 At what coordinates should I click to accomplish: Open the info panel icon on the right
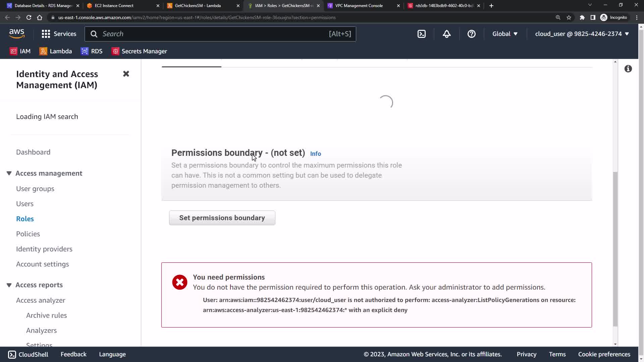(628, 69)
